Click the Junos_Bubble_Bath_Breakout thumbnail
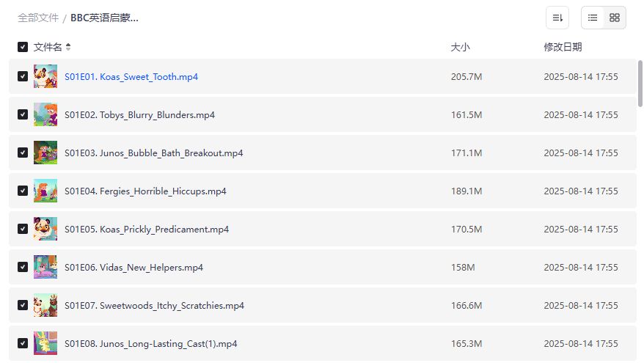Viewport: 644px width, 363px height. [45, 153]
